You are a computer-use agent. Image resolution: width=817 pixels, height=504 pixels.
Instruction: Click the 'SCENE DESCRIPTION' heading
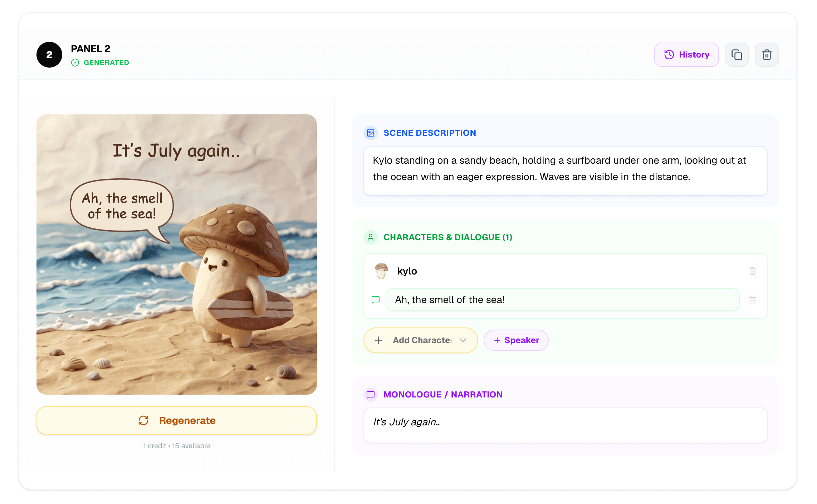(430, 133)
